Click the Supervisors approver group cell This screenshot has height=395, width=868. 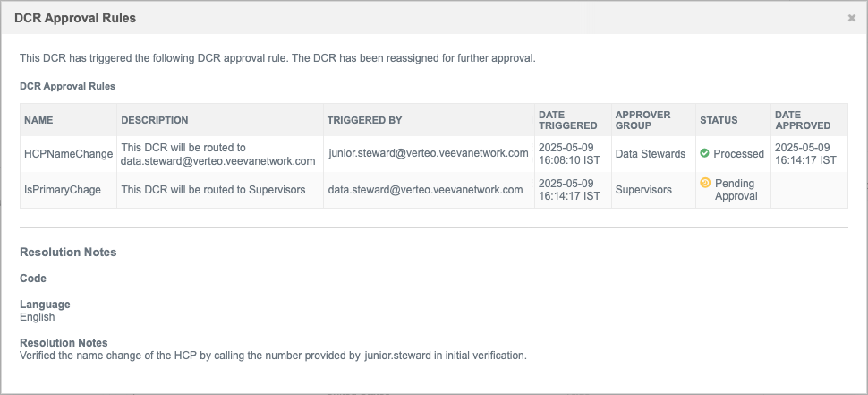(643, 190)
